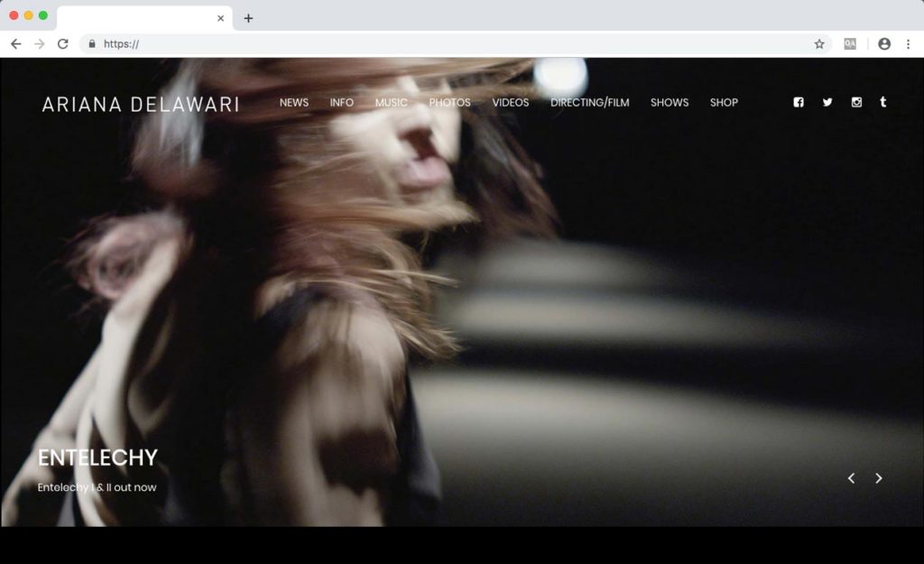Open the NEWS menu item
Image resolution: width=924 pixels, height=564 pixels.
click(294, 103)
